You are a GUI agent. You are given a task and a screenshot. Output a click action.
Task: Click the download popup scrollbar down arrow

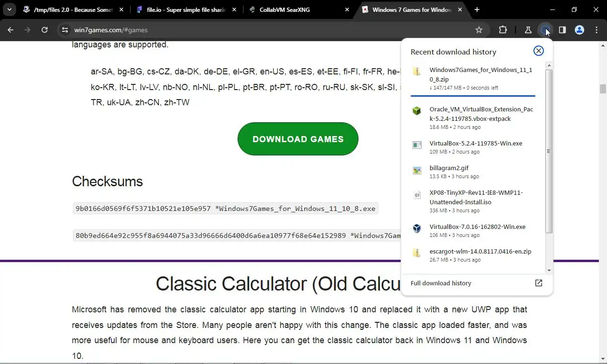(x=549, y=270)
